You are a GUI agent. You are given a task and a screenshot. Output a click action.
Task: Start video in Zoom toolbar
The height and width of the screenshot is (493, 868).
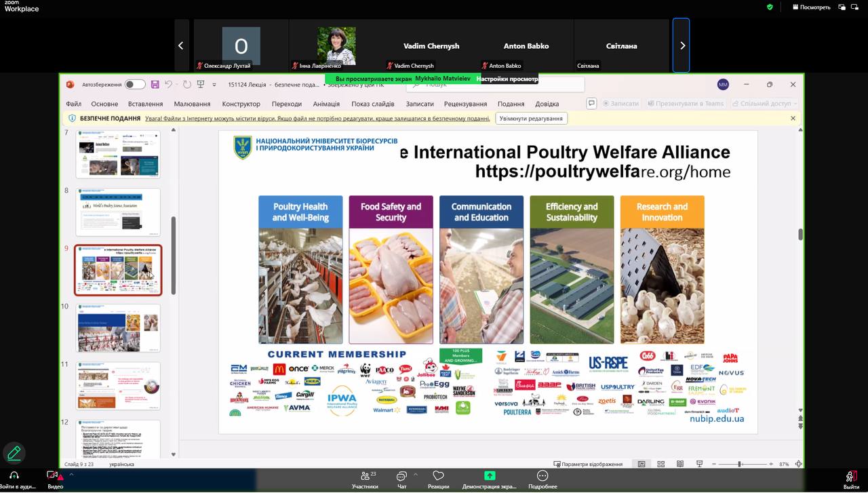(54, 479)
